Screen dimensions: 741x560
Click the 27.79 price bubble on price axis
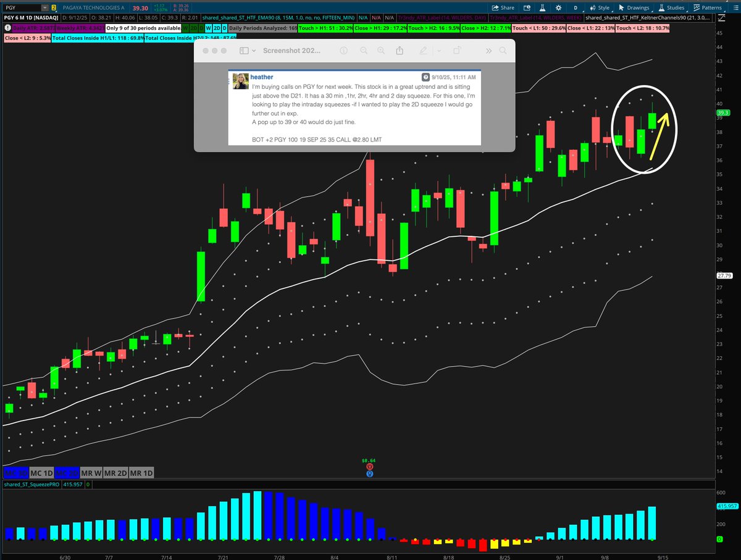coord(724,275)
